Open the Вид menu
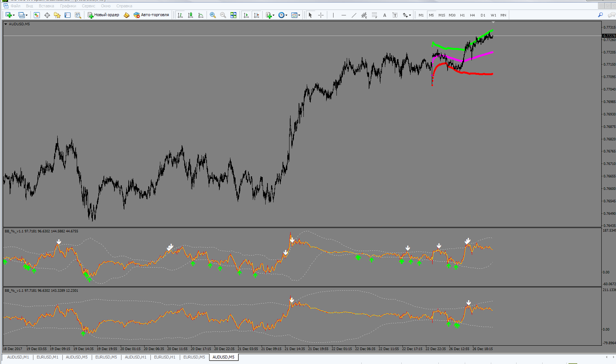 (x=29, y=6)
